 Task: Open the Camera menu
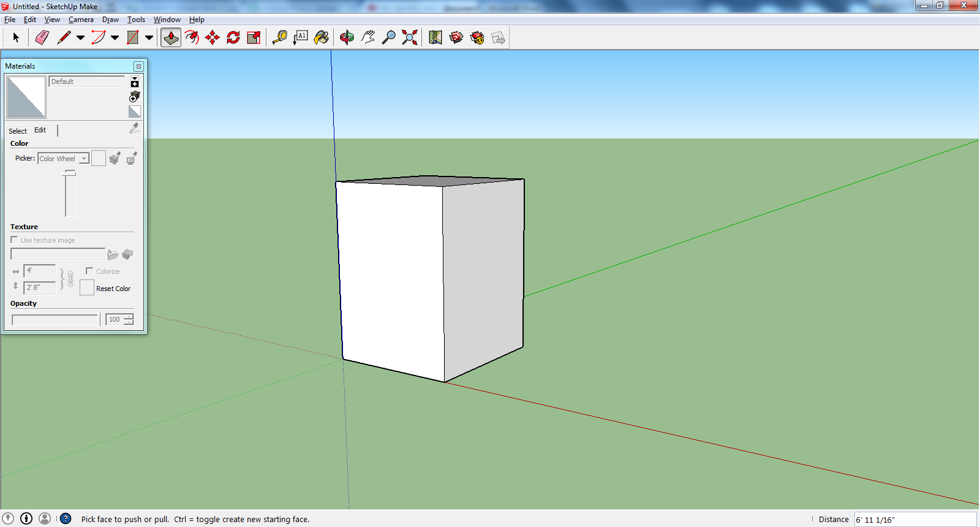[x=81, y=20]
